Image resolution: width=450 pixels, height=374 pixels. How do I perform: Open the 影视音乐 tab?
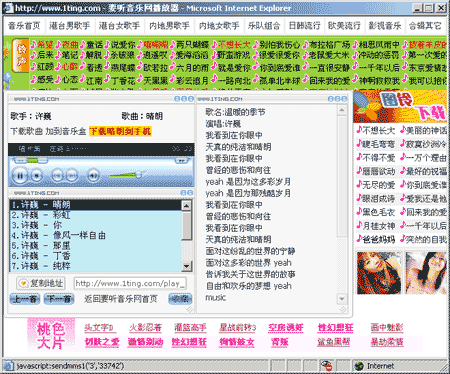point(385,26)
